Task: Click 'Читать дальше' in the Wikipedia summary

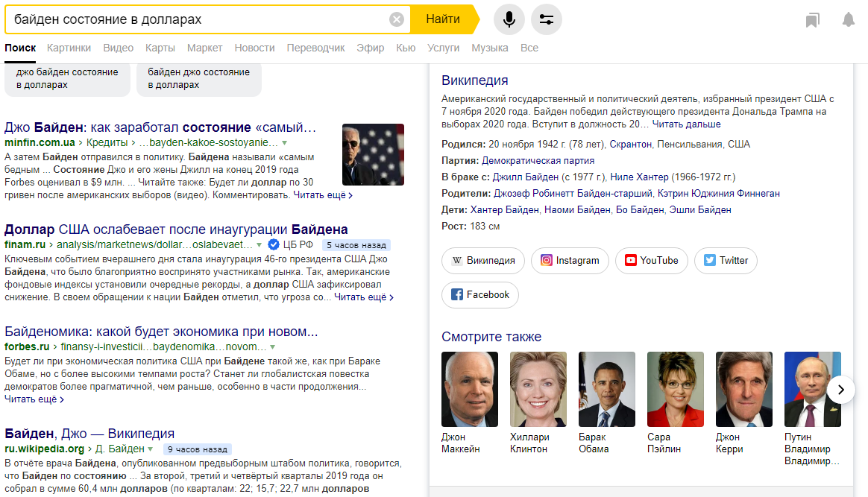Action: coord(686,124)
